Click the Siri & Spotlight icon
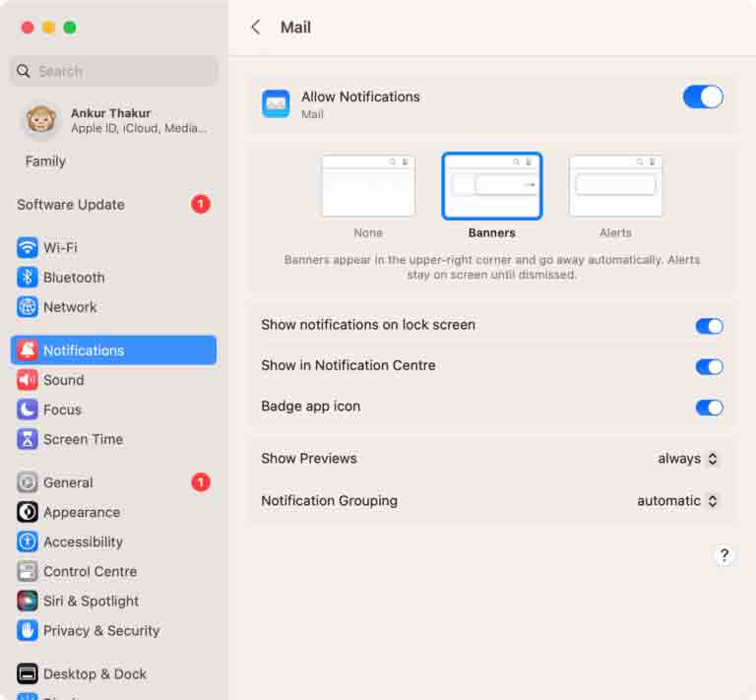 point(28,601)
